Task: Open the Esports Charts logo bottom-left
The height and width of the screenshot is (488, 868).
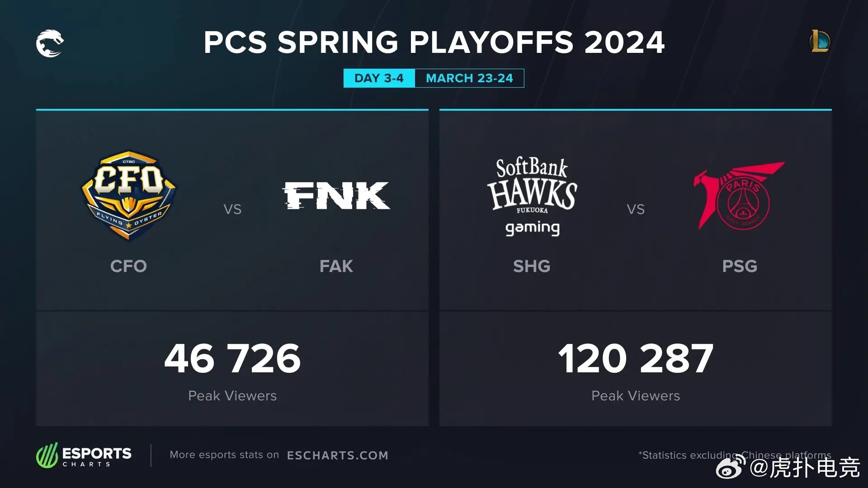Action: (84, 455)
